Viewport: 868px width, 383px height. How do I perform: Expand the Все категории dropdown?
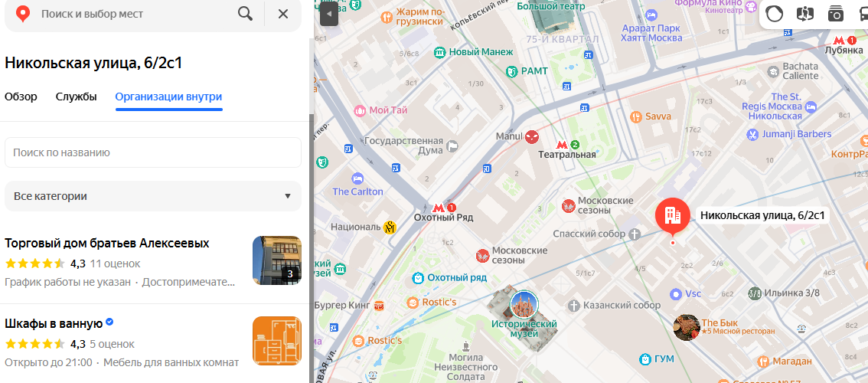click(152, 196)
